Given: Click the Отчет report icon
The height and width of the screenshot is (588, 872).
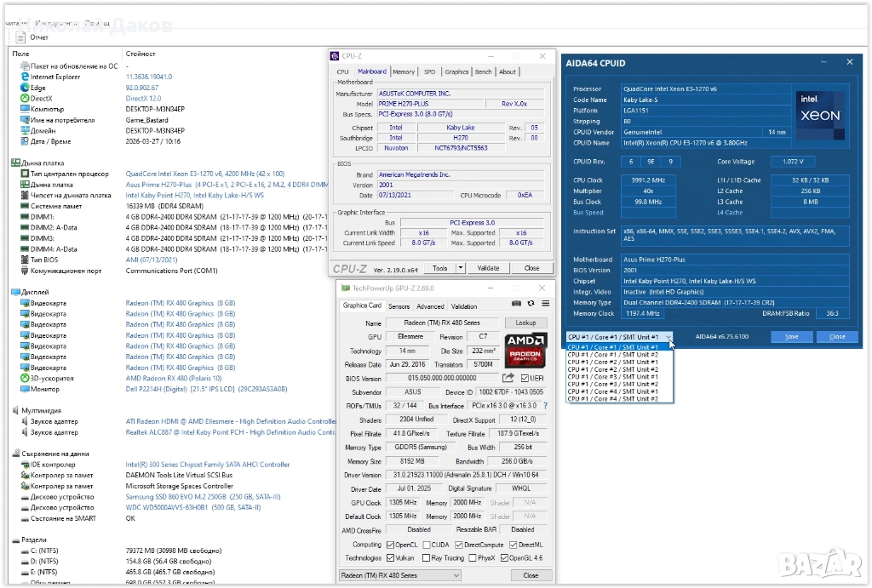Looking at the screenshot, I should point(20,37).
